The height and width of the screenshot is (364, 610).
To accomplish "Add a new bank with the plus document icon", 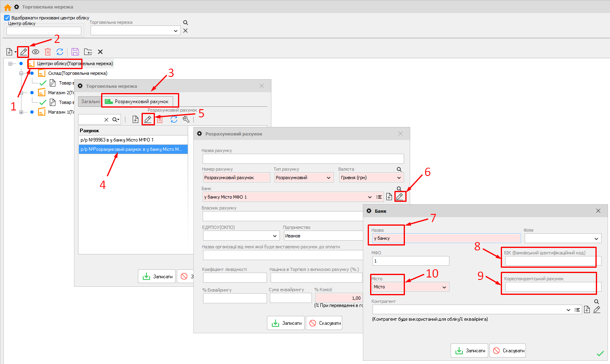I will (x=389, y=197).
